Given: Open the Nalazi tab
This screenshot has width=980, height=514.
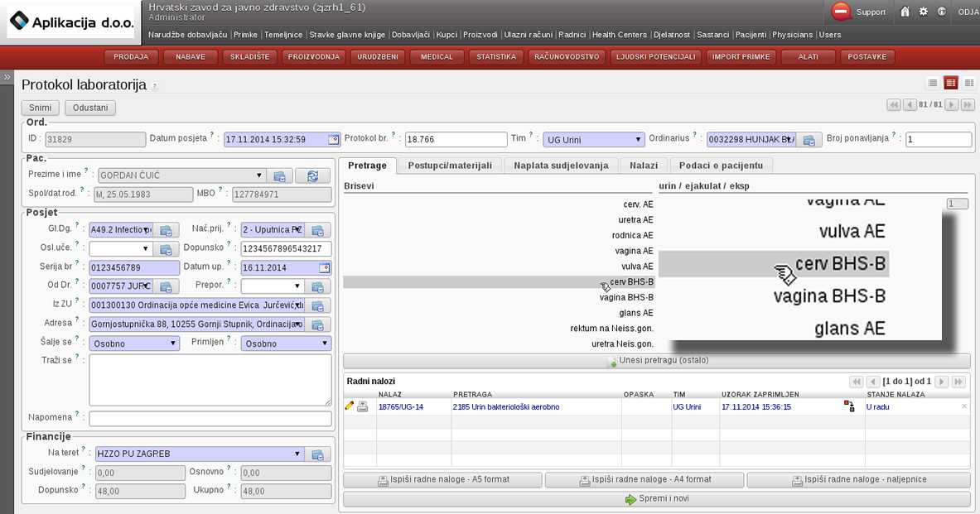Looking at the screenshot, I should pos(644,166).
